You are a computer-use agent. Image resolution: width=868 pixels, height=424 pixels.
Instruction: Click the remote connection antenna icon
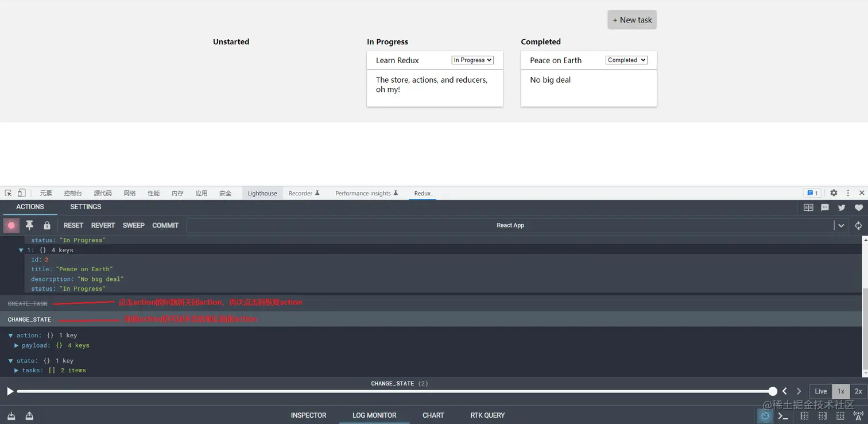[x=858, y=416]
